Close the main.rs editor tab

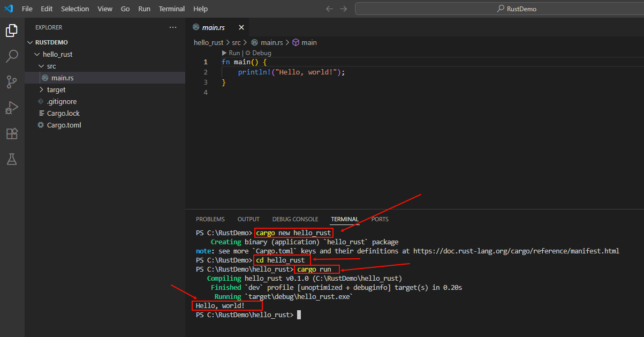click(x=241, y=27)
